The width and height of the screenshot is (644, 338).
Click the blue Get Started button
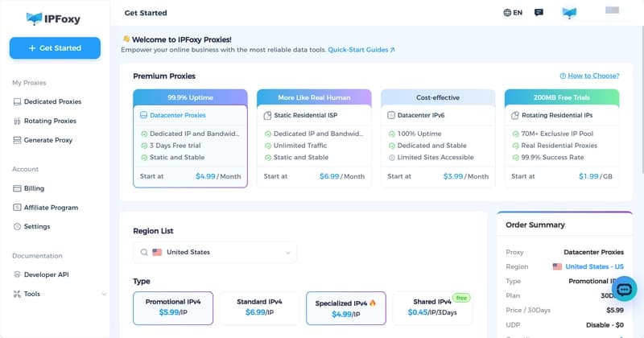(55, 48)
